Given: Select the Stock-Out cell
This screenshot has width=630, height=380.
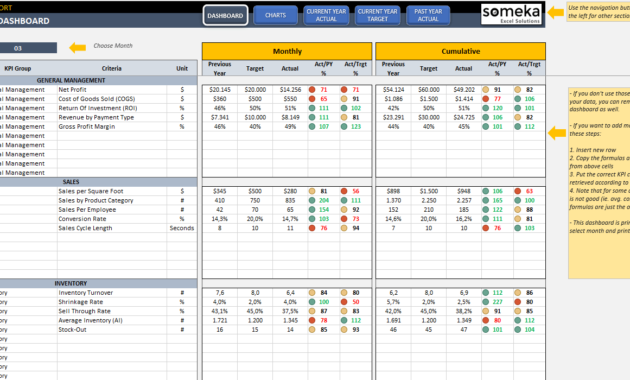Looking at the screenshot, I should point(112,330).
